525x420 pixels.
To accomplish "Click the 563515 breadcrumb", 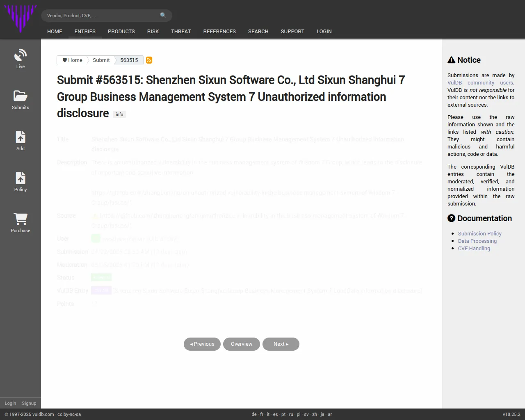I will point(129,60).
